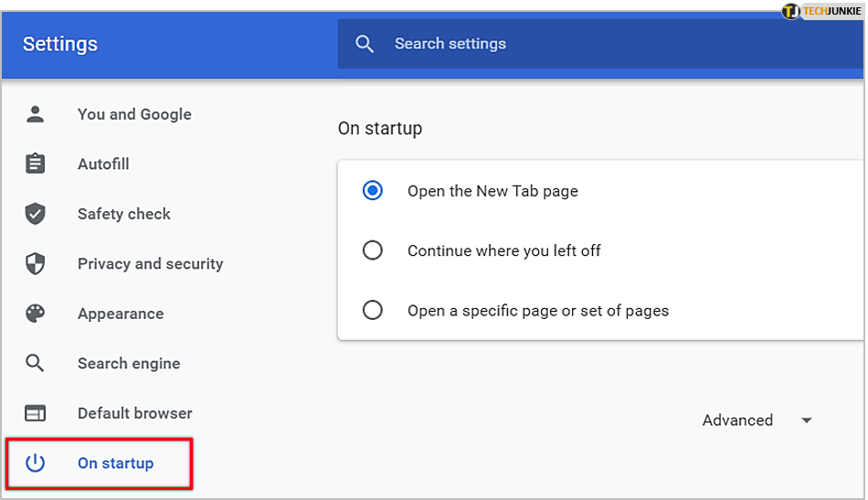The width and height of the screenshot is (868, 500).
Task: Focus the 'Search settings' input field
Action: click(x=548, y=44)
